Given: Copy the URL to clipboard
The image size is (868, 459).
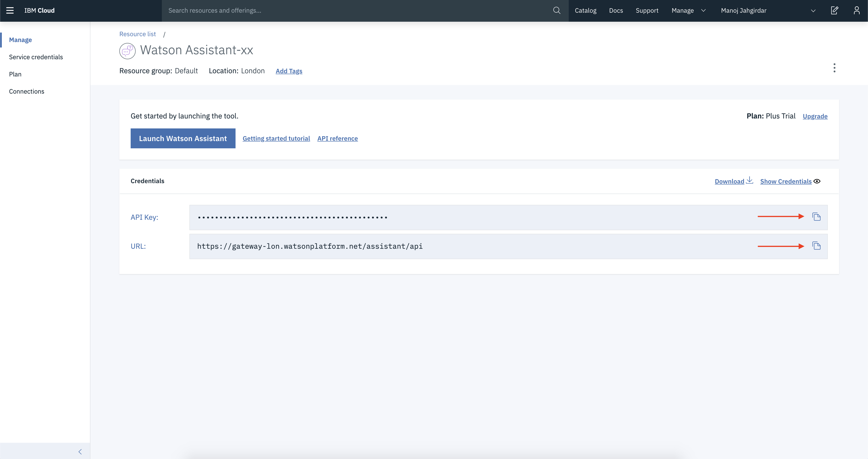Looking at the screenshot, I should click(x=816, y=246).
